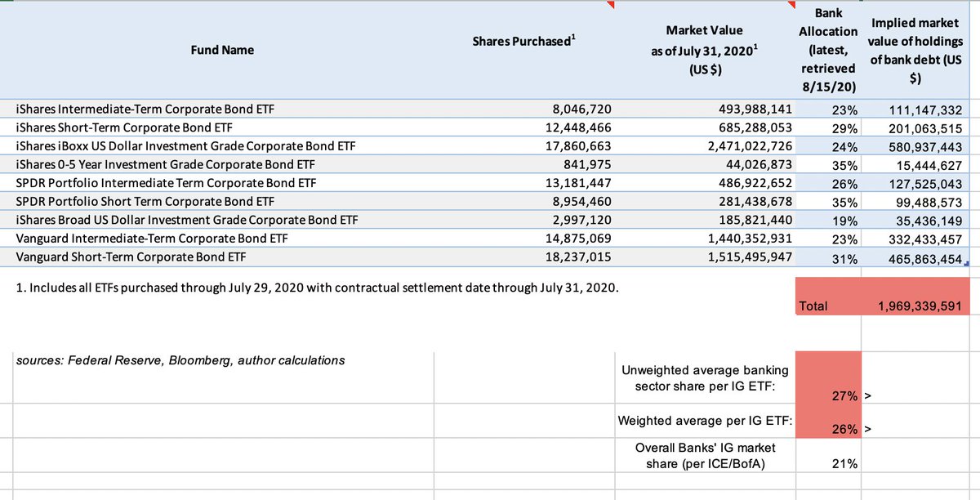Click the small comment marker beside 465,863,454
The width and height of the screenshot is (980, 500).
[968, 261]
